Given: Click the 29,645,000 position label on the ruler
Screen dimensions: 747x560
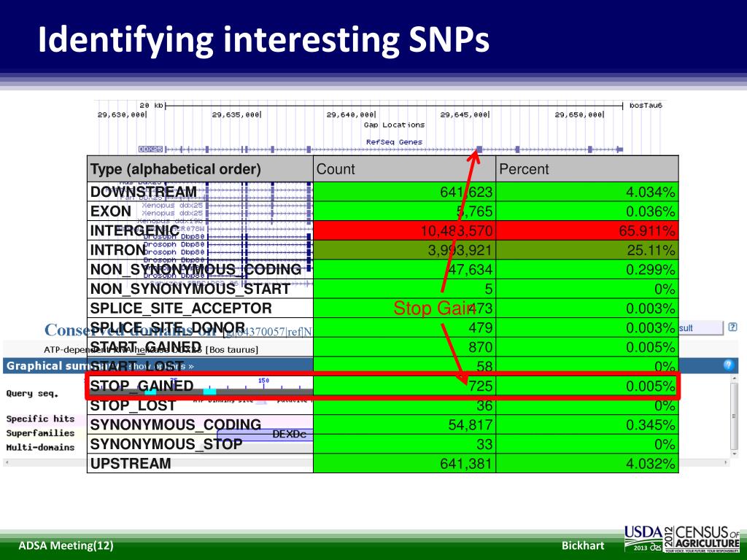Looking at the screenshot, I should 465,114.
